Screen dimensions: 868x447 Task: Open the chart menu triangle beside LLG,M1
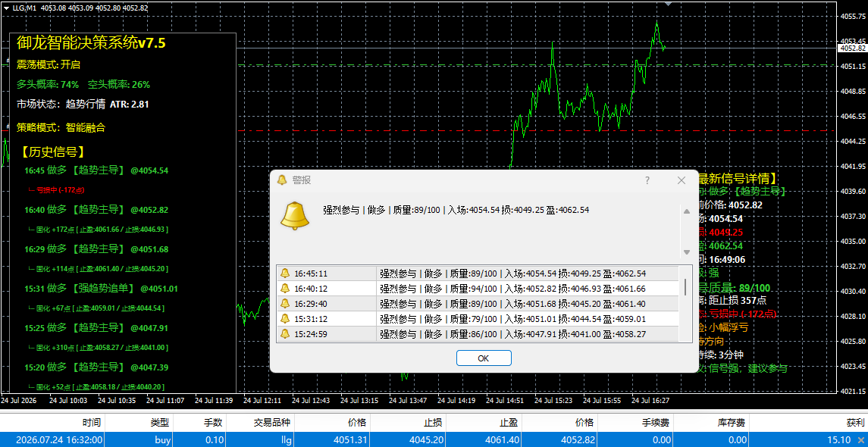(6, 7)
